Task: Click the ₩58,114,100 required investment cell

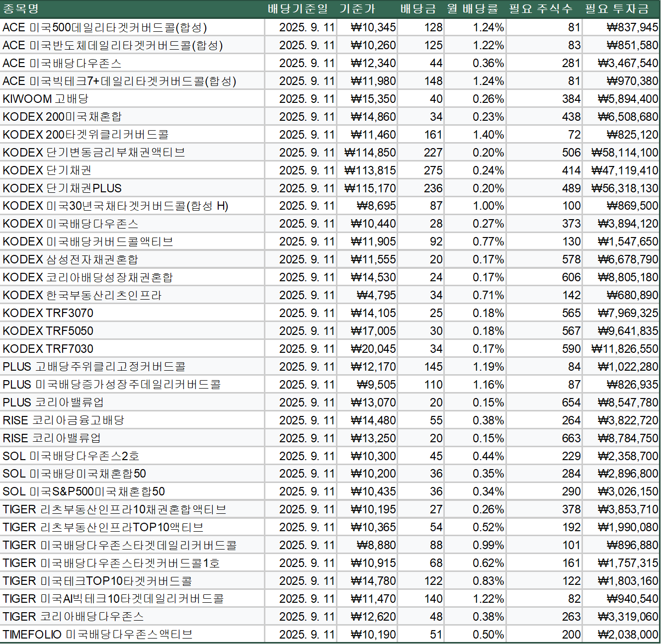Action: click(x=621, y=153)
